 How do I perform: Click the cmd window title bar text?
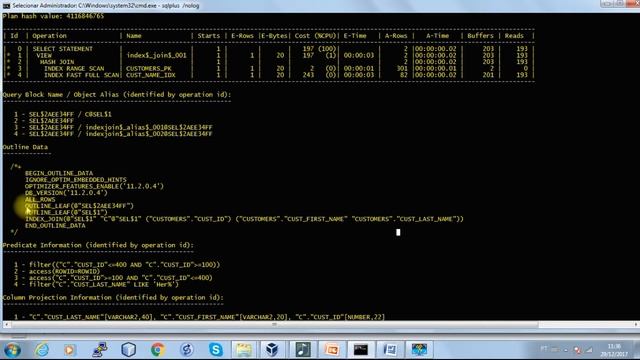click(106, 6)
